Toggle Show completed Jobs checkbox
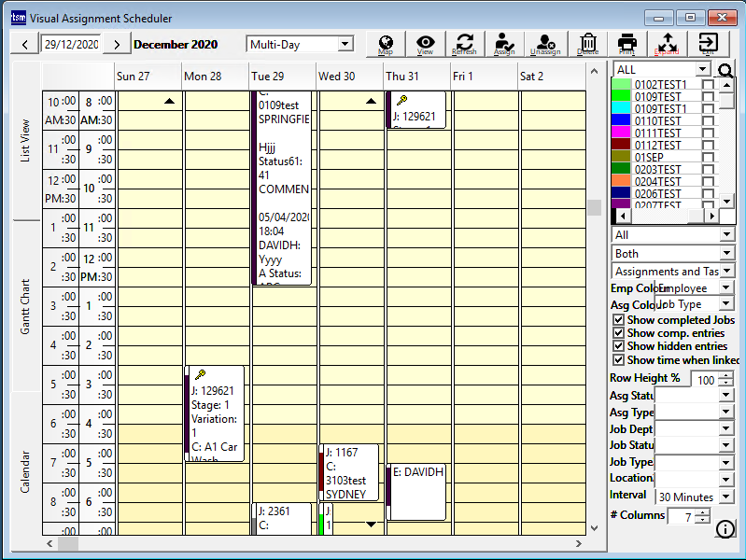Screen dimensions: 746x560 (618, 320)
